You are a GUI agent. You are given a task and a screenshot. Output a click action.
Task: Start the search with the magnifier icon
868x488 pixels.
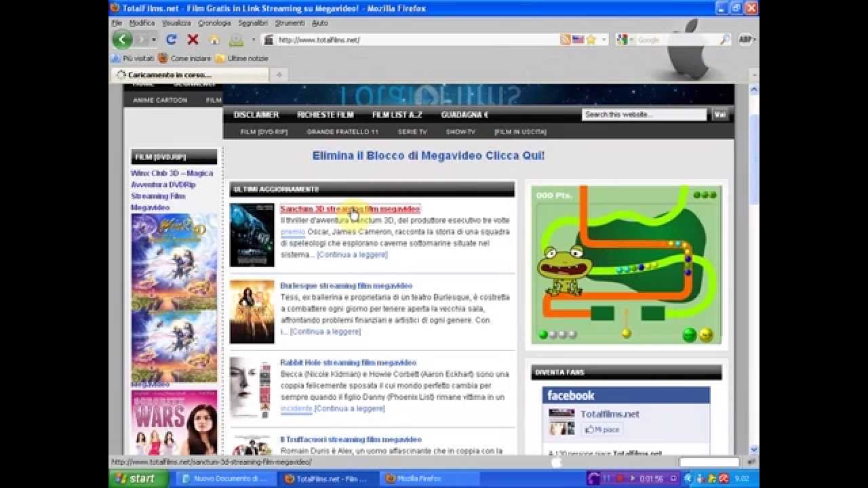725,39
